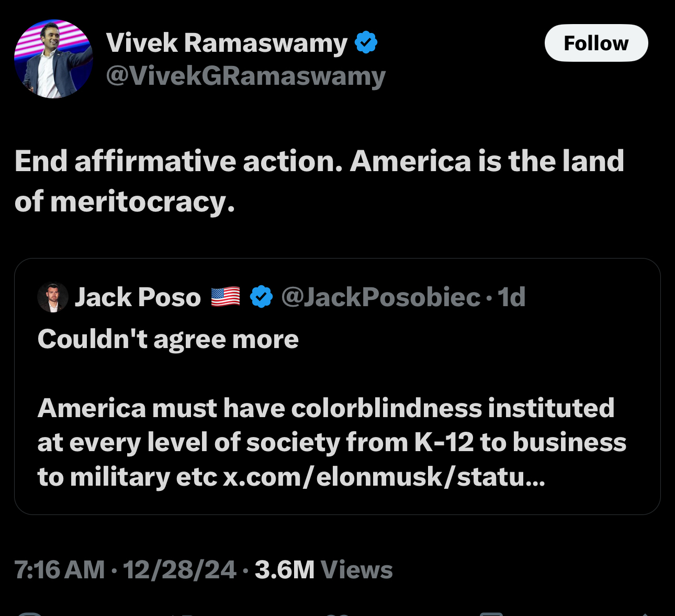The height and width of the screenshot is (616, 675).
Task: Click the @VivekGRamaswamy handle
Action: click(x=245, y=76)
